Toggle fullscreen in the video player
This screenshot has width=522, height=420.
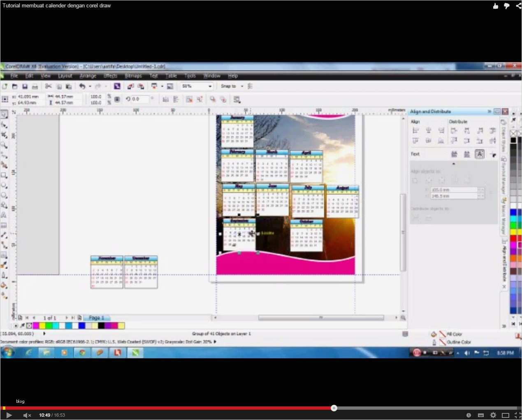click(x=517, y=415)
